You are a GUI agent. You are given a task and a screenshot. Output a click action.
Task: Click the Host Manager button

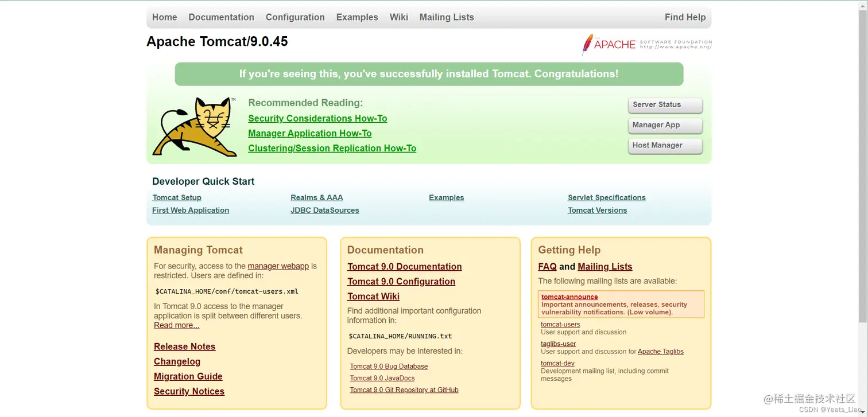tap(665, 146)
